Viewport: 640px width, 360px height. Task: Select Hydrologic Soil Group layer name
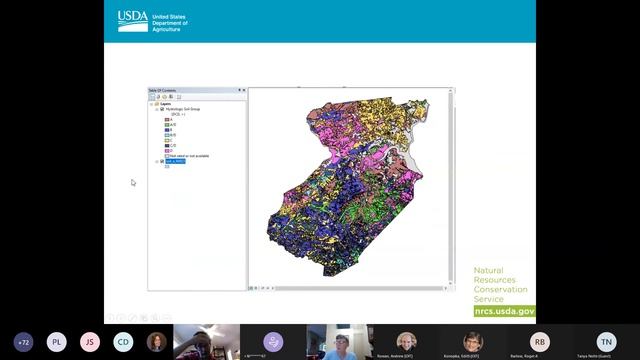pos(183,109)
